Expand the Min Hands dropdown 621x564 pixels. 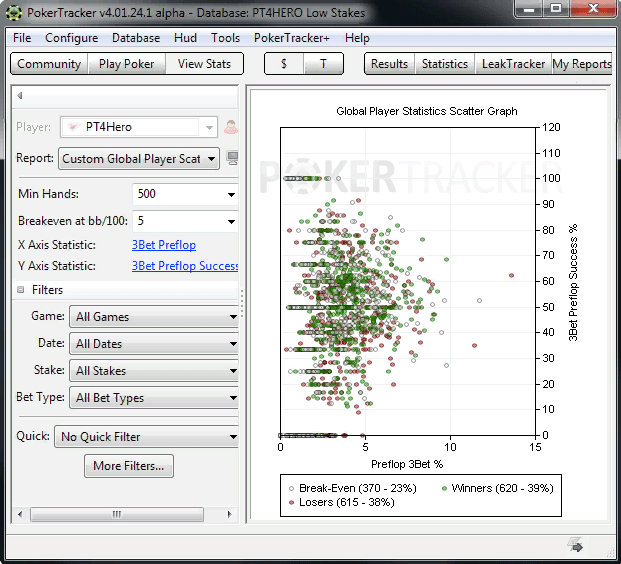[x=231, y=194]
